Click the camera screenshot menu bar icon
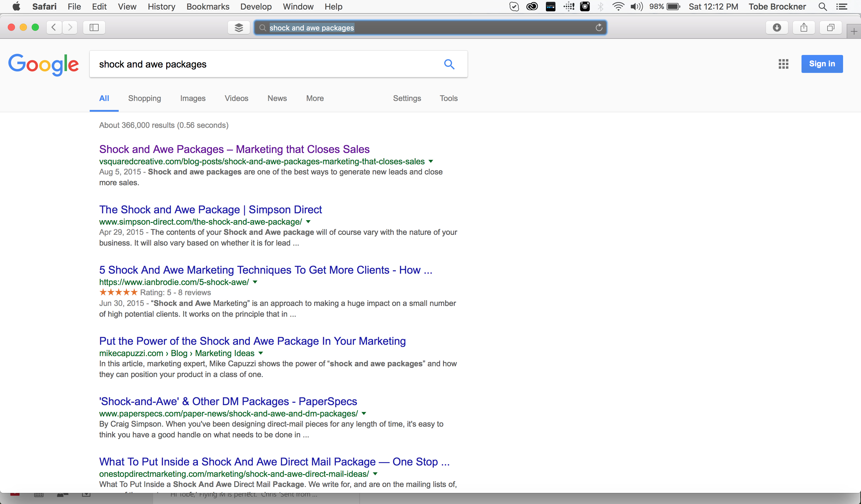 point(584,7)
